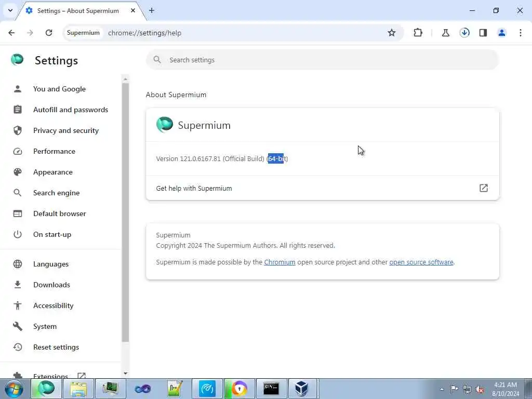Open On start-up settings
Image resolution: width=532 pixels, height=399 pixels.
click(x=60, y=234)
